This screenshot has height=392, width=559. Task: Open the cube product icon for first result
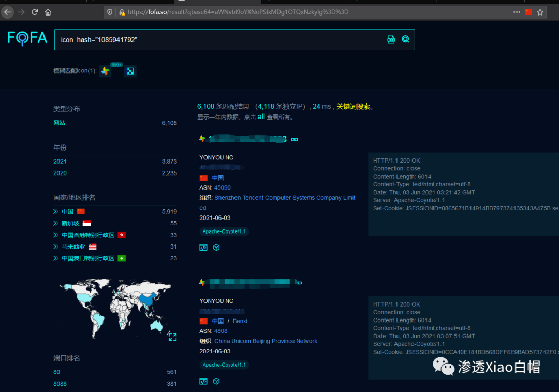click(216, 248)
